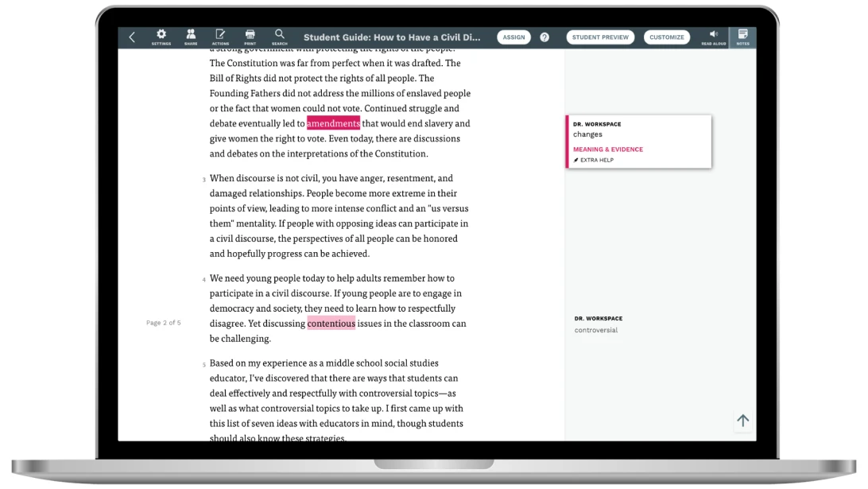Click paragraph 3 starting When discourse

(x=339, y=215)
